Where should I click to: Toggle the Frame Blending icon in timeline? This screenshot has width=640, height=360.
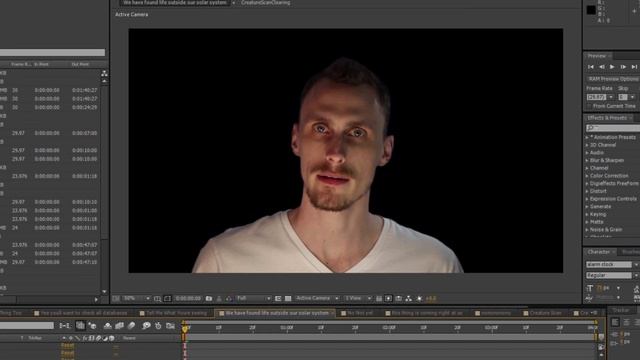click(119, 326)
